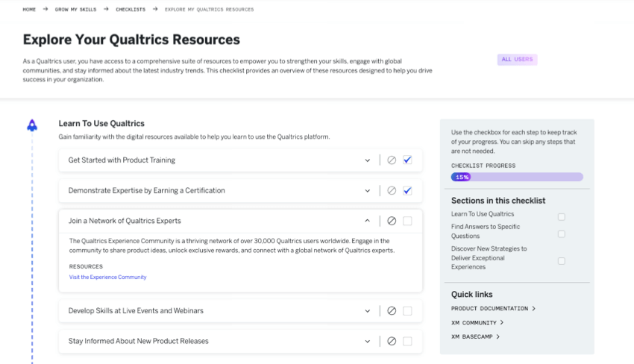
Task: Click skip icon for Get Started with Product Training
Action: (x=392, y=160)
